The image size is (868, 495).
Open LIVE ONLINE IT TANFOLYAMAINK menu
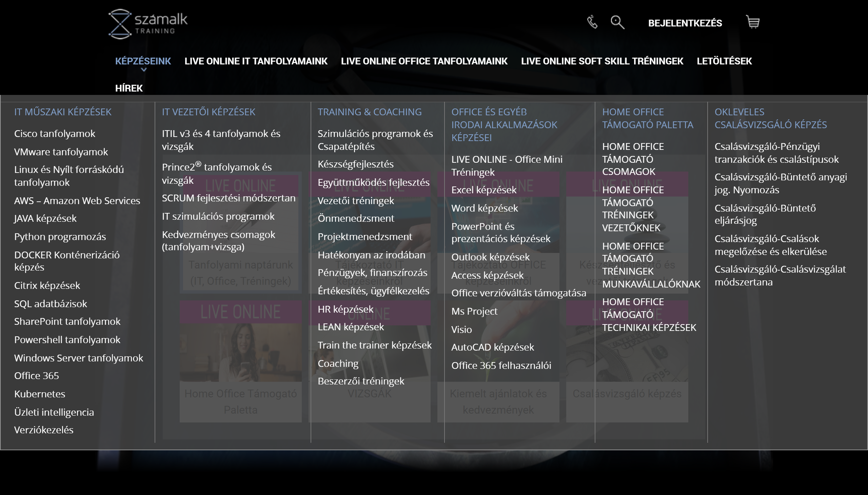pyautogui.click(x=256, y=61)
